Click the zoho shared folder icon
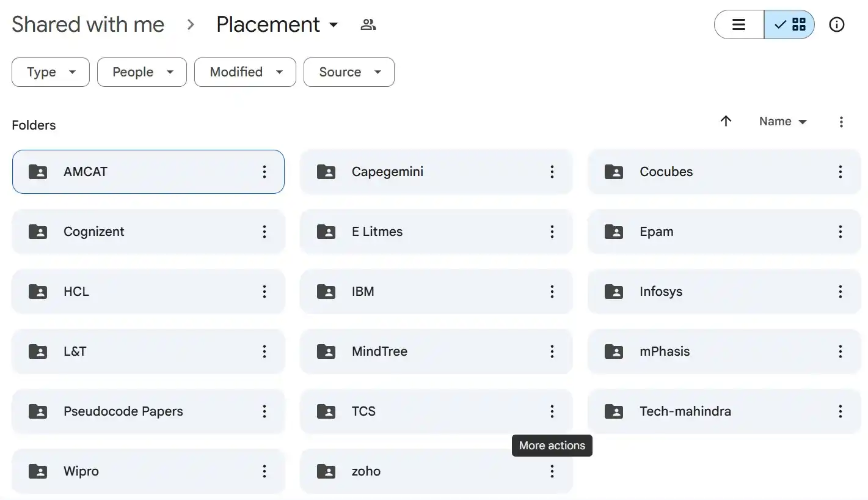Viewport: 868px width, 500px height. pyautogui.click(x=326, y=471)
